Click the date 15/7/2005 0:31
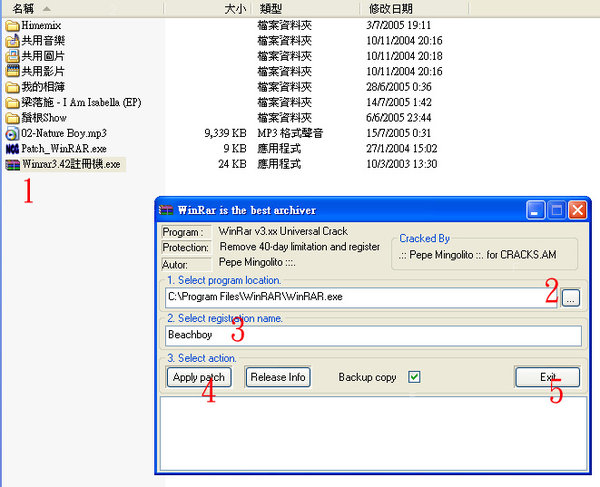The image size is (600, 487). [x=398, y=133]
